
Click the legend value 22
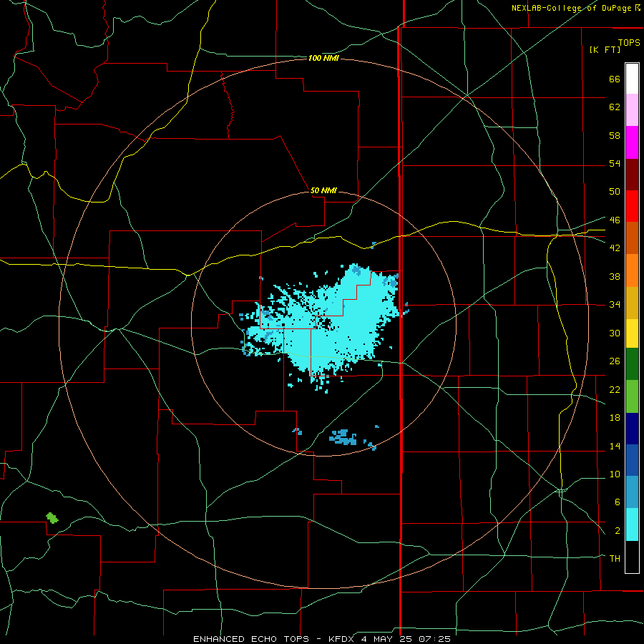(x=615, y=389)
